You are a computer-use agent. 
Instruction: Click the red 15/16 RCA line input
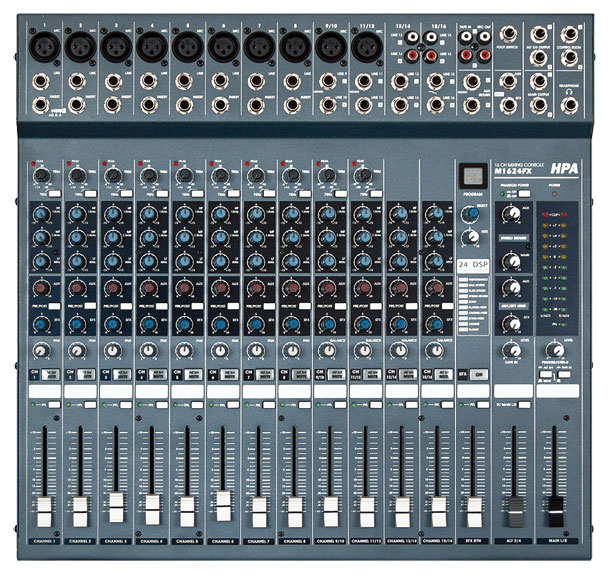pyautogui.click(x=430, y=56)
